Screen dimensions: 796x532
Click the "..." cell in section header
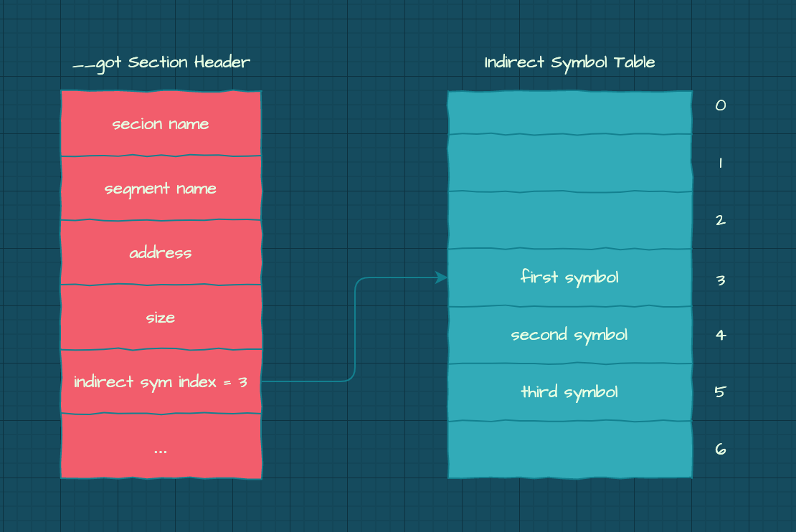pos(161,446)
